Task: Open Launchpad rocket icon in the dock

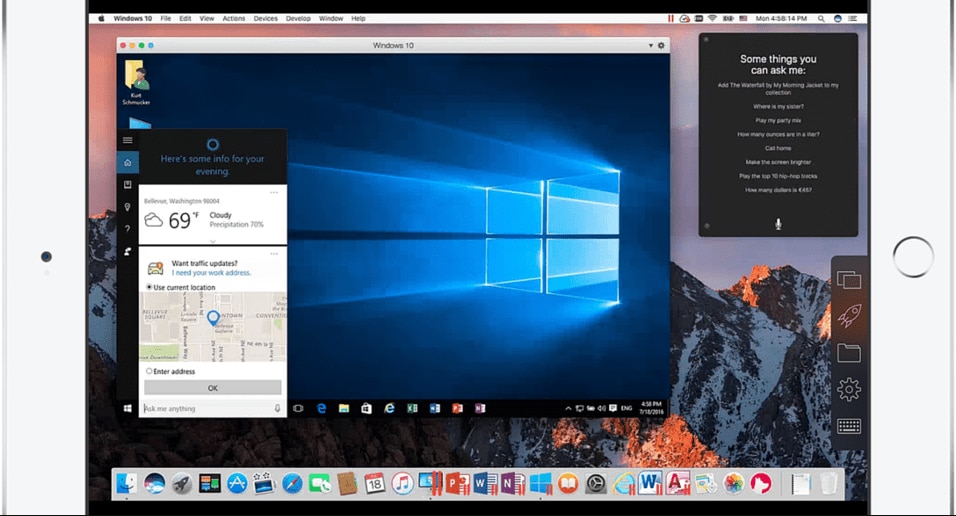Action: click(x=182, y=484)
